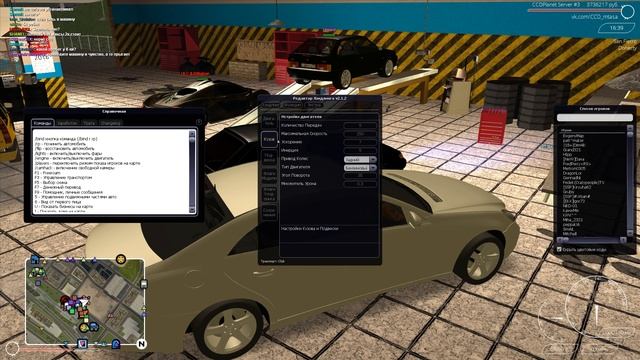Select the Кузов section in handling editor
The width and height of the screenshot is (640, 360).
pos(269,139)
